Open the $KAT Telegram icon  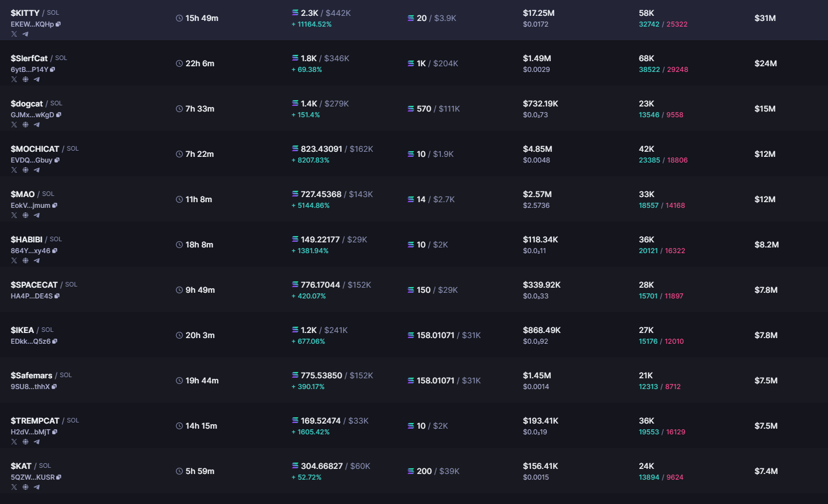(x=37, y=487)
